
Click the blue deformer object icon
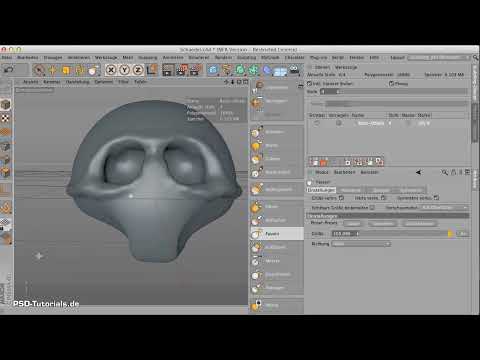pos(267,70)
